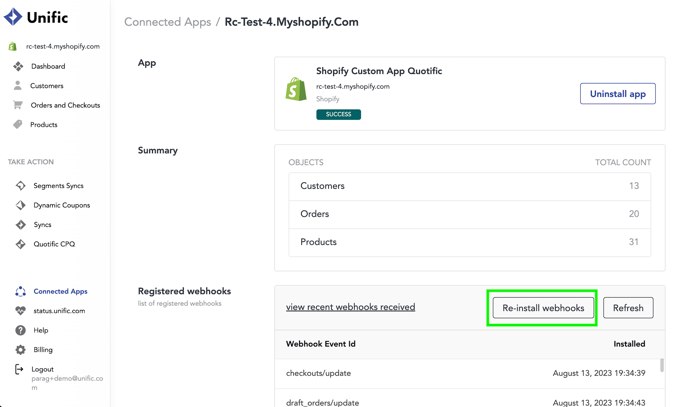Click the Quotific CPQ icon
This screenshot has width=688, height=407.
pyautogui.click(x=21, y=244)
